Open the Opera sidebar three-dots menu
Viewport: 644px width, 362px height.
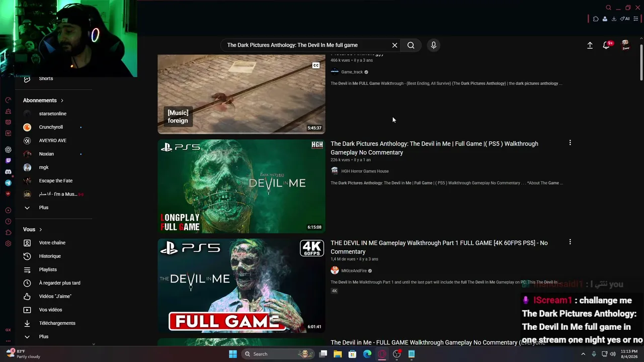point(8,341)
